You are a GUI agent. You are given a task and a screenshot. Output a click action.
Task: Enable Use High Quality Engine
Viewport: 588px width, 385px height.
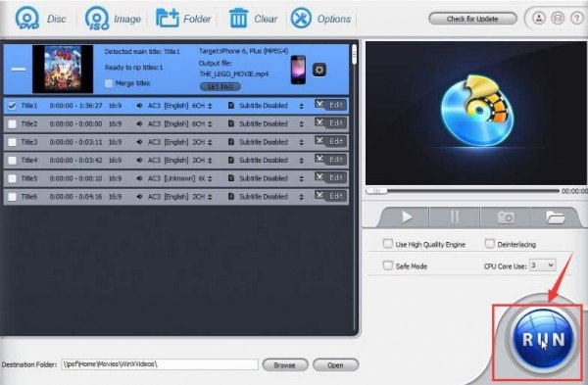387,244
